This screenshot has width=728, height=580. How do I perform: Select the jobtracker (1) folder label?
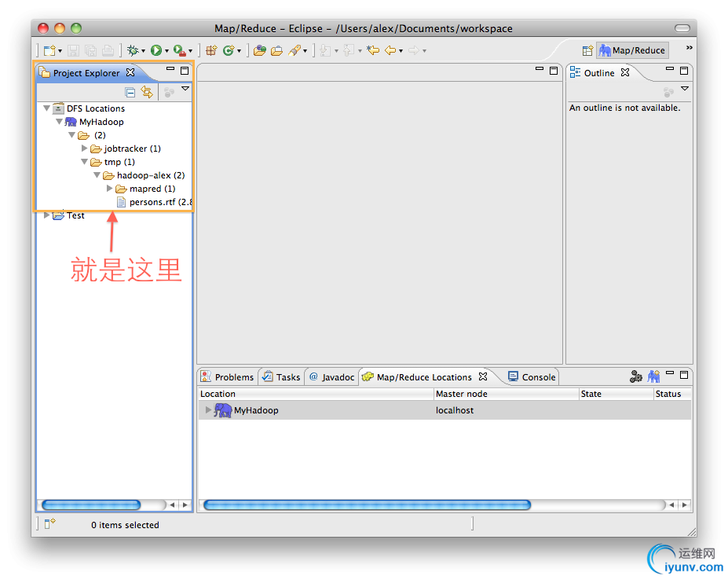coord(132,149)
